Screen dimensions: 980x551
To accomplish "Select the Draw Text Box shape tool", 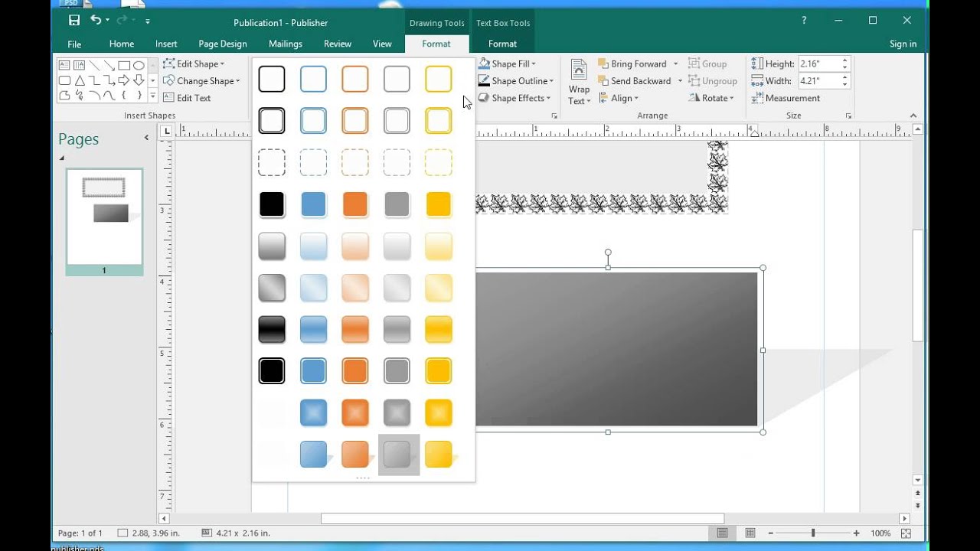I will pos(64,65).
